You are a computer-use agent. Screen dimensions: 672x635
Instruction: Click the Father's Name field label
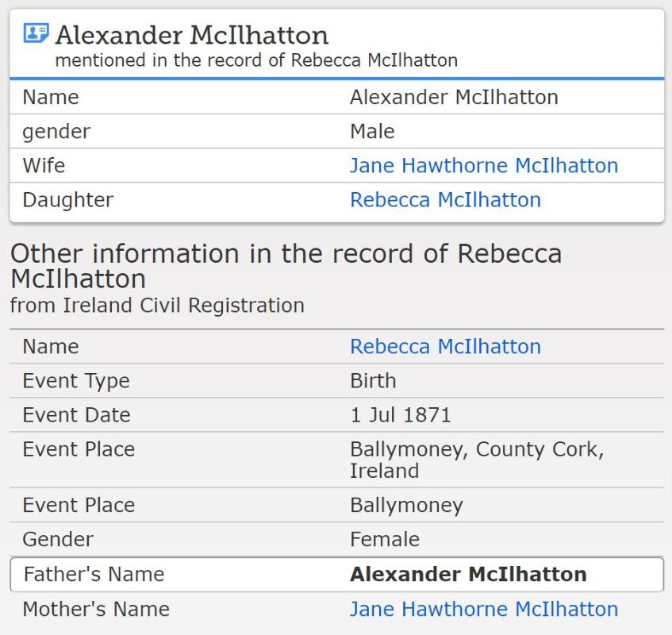click(94, 575)
